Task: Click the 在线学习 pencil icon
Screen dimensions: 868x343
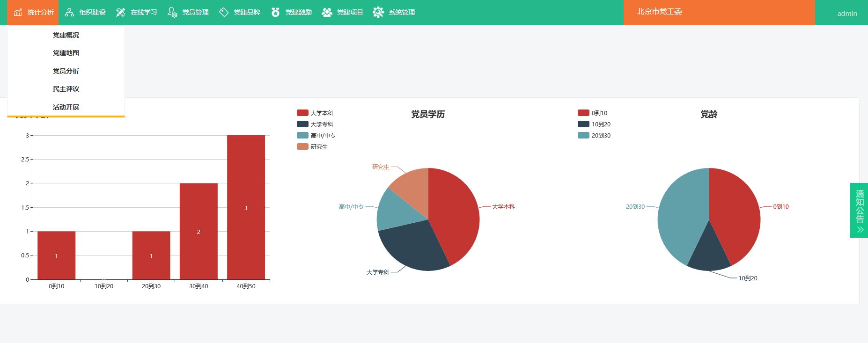Action: pyautogui.click(x=121, y=12)
